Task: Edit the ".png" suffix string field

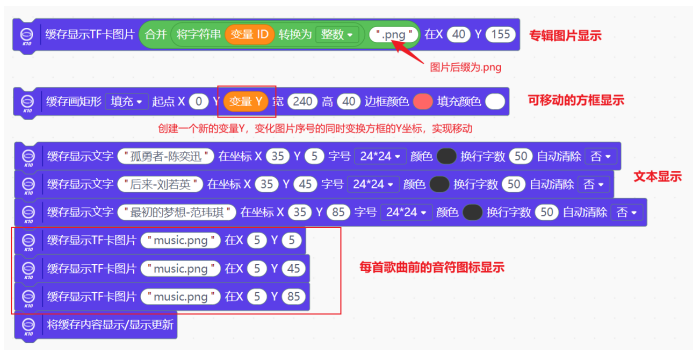Action: [x=393, y=34]
